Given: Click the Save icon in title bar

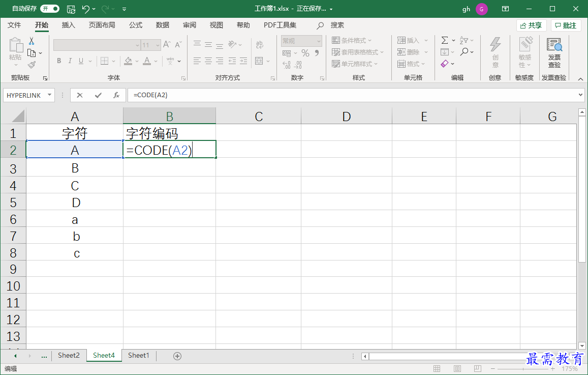Looking at the screenshot, I should coord(71,9).
